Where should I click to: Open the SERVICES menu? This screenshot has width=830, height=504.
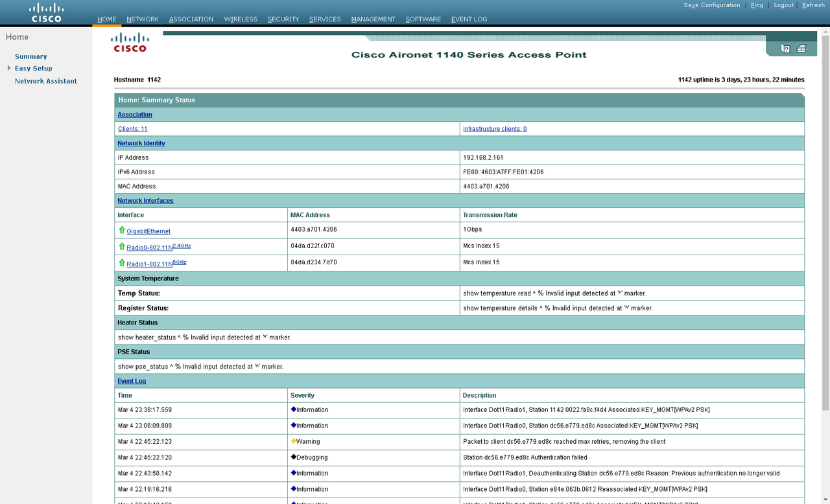click(x=325, y=19)
